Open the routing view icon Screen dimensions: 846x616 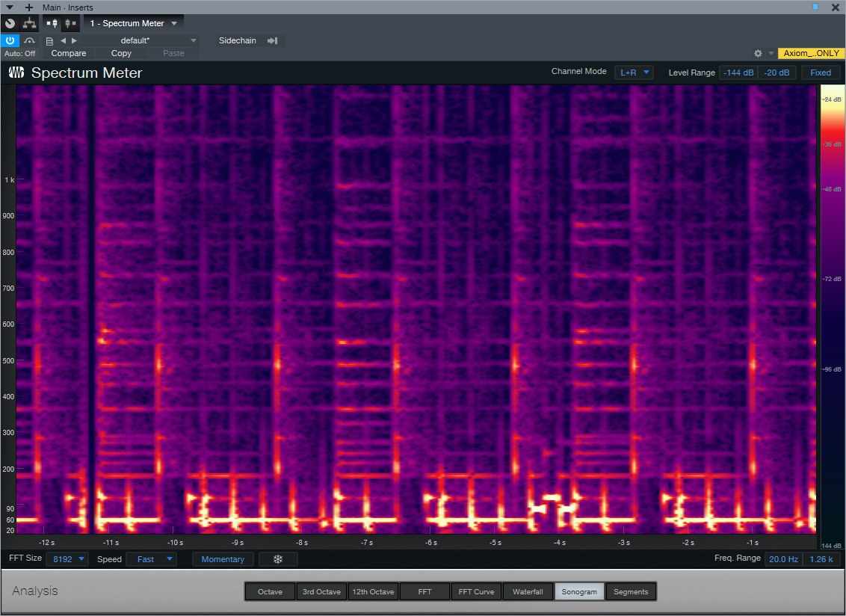tap(30, 23)
